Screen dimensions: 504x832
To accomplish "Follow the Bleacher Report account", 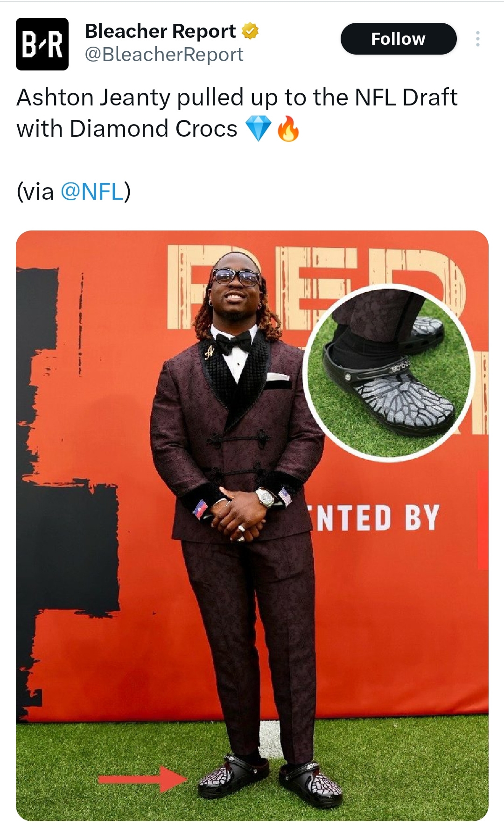I will click(398, 39).
